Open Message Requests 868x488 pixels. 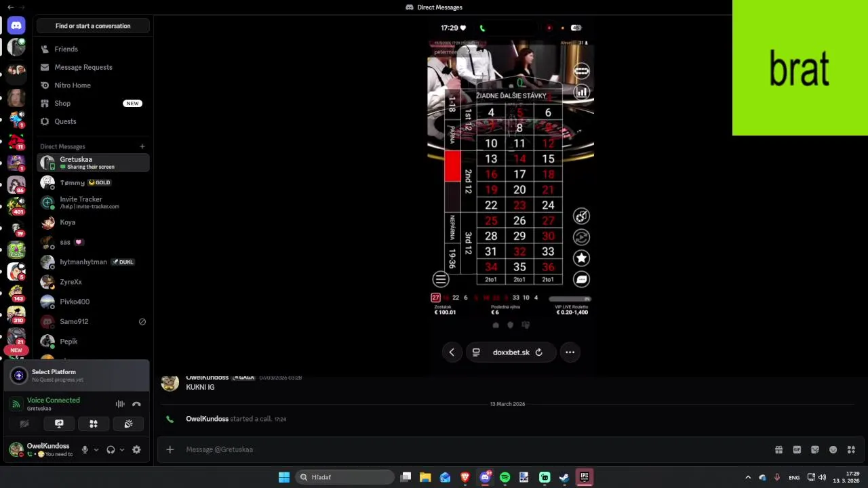93,67
